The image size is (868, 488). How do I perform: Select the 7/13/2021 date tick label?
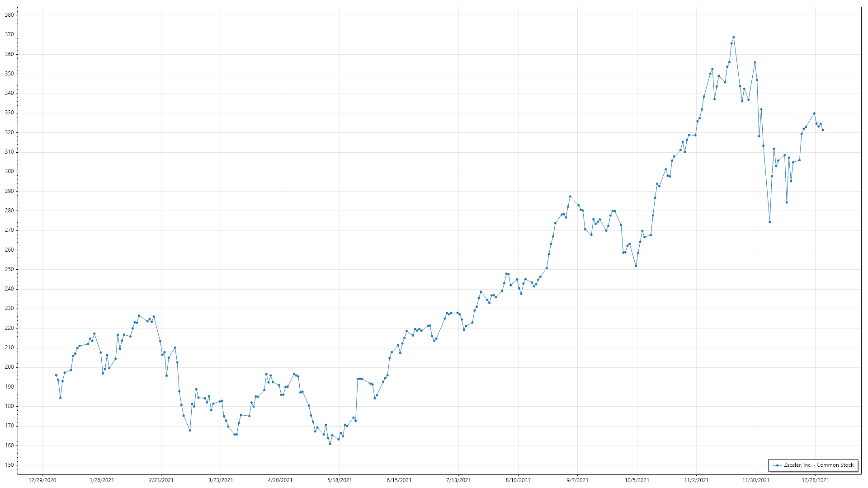[x=458, y=480]
